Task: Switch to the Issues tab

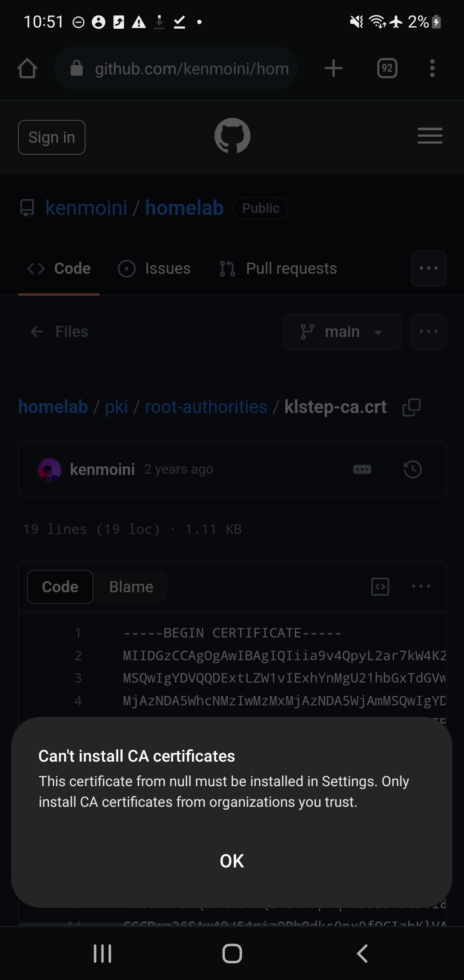Action: click(x=155, y=269)
